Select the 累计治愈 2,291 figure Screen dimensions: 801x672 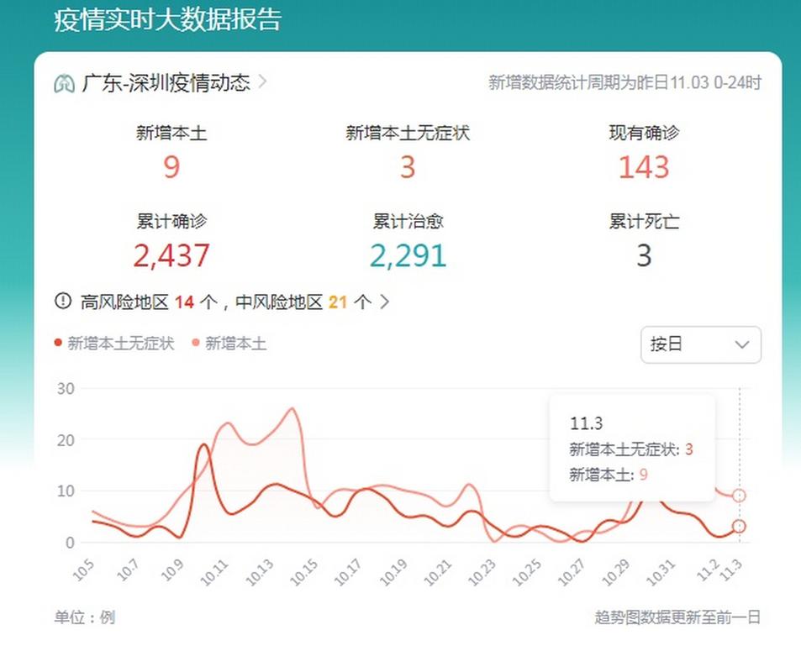point(408,255)
